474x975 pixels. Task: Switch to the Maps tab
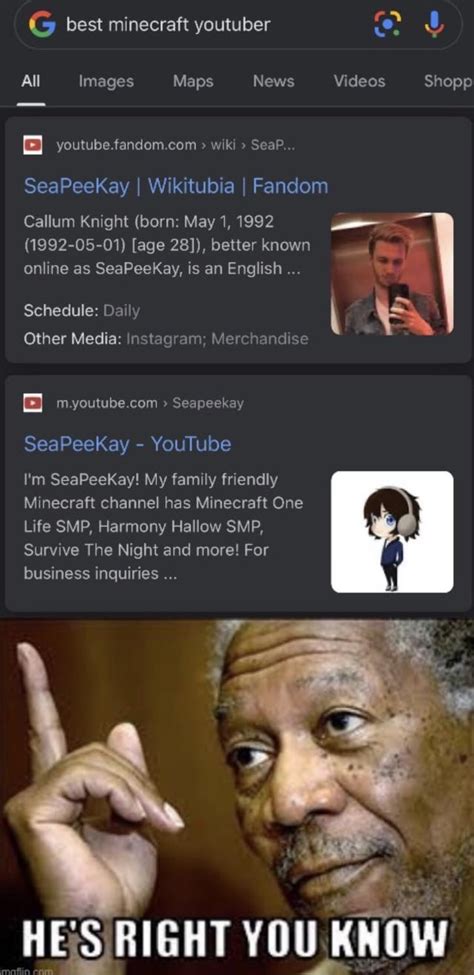[193, 81]
